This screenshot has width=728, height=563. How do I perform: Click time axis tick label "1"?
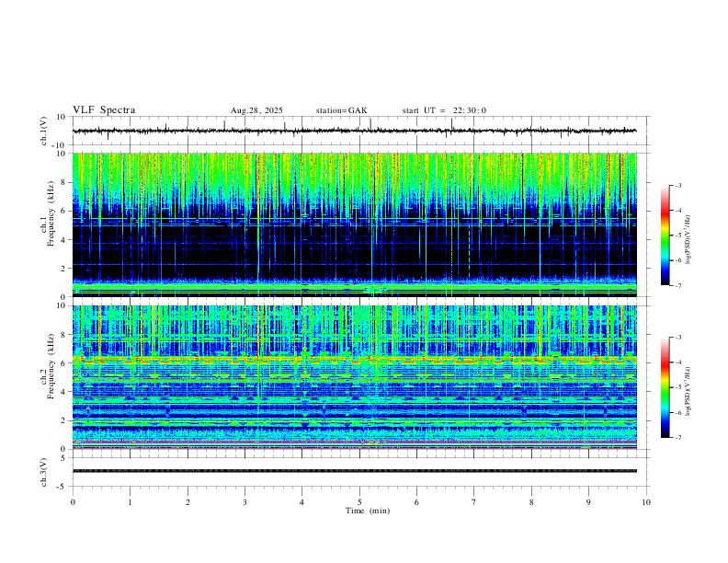(130, 502)
